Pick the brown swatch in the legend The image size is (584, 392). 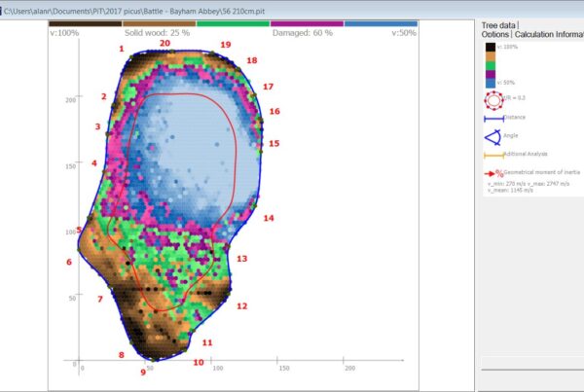[x=491, y=57]
